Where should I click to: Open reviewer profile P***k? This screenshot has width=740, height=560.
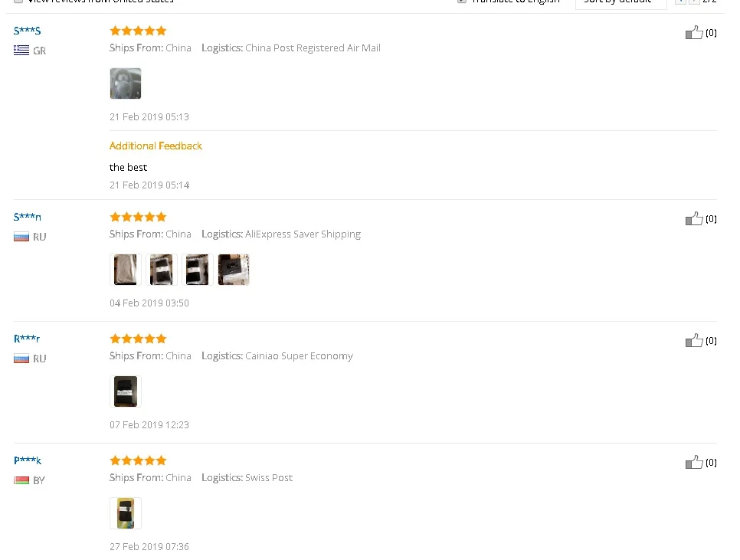tap(28, 460)
